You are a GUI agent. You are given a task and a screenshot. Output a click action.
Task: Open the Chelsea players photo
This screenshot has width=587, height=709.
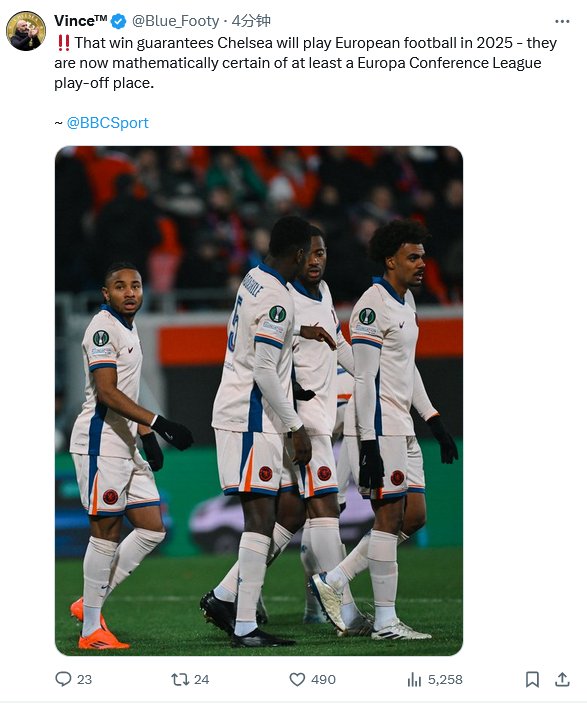(x=259, y=401)
